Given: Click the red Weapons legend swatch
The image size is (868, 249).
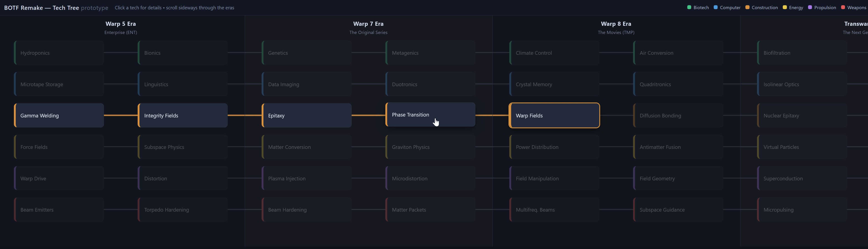Looking at the screenshot, I should 843,8.
